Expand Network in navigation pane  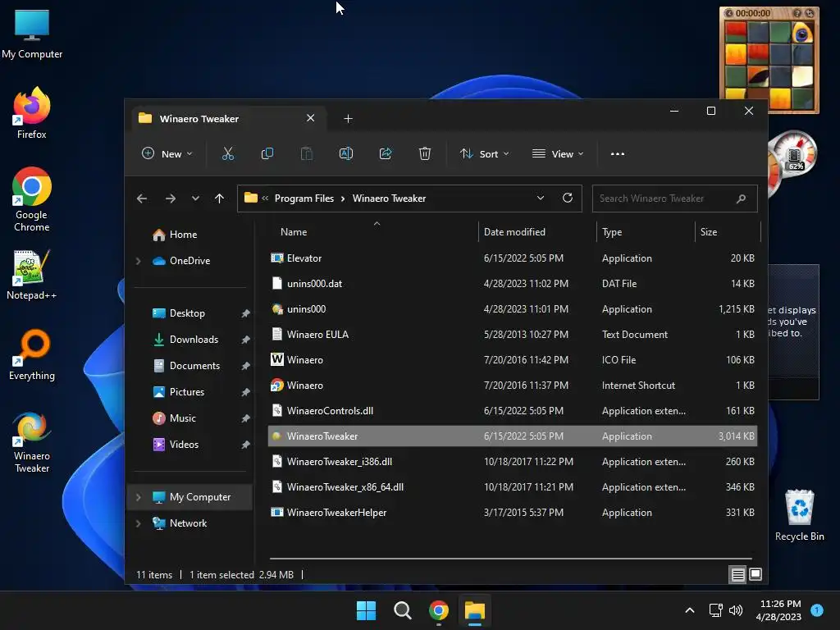pyautogui.click(x=138, y=523)
